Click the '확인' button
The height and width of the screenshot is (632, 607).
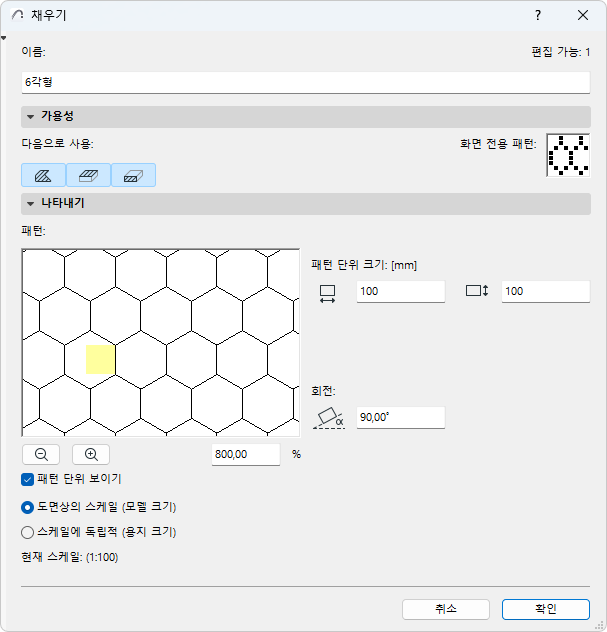[x=545, y=609]
